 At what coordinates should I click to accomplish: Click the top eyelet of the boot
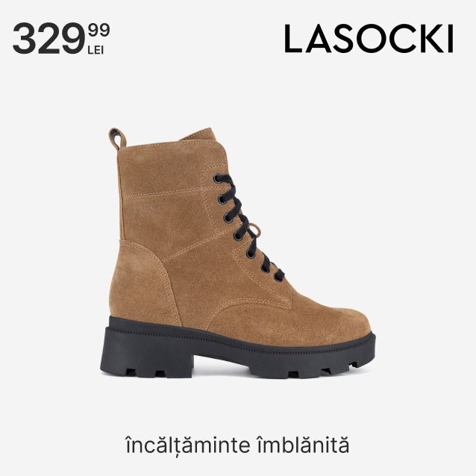(x=217, y=178)
